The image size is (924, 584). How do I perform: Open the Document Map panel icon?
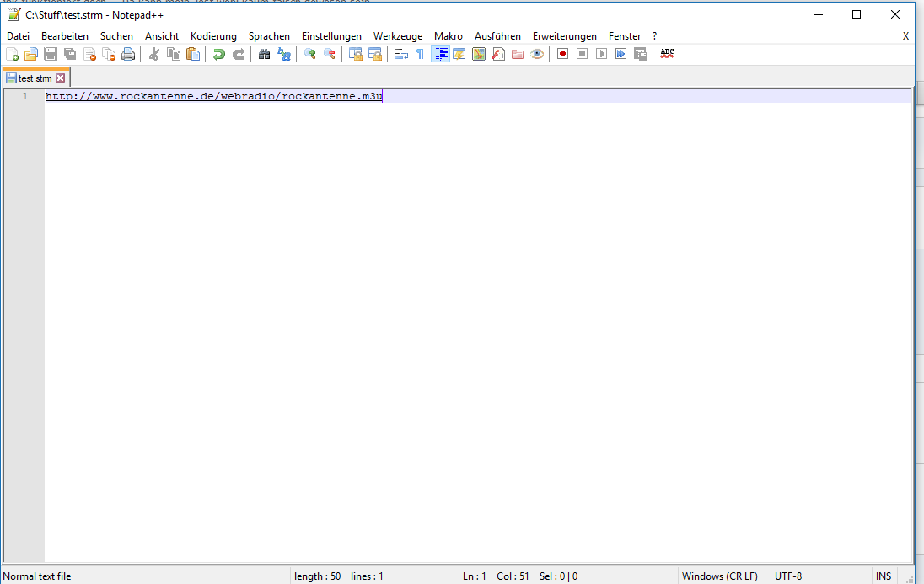(x=479, y=54)
